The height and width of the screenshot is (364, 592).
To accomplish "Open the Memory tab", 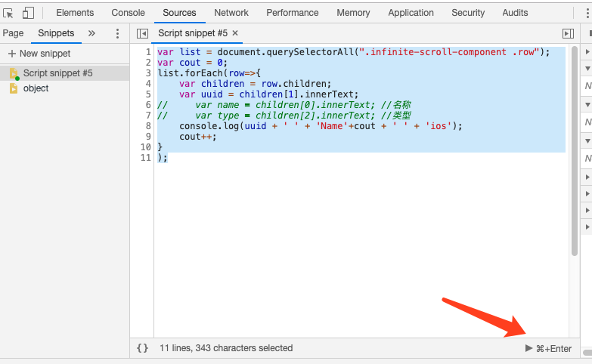I will (353, 13).
